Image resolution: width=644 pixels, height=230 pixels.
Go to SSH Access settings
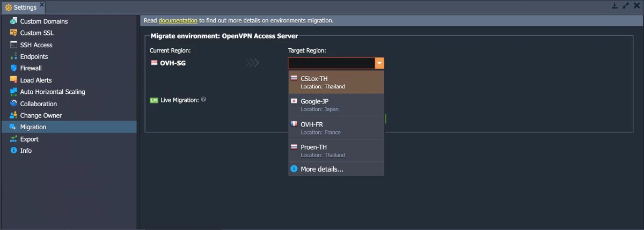click(69, 45)
